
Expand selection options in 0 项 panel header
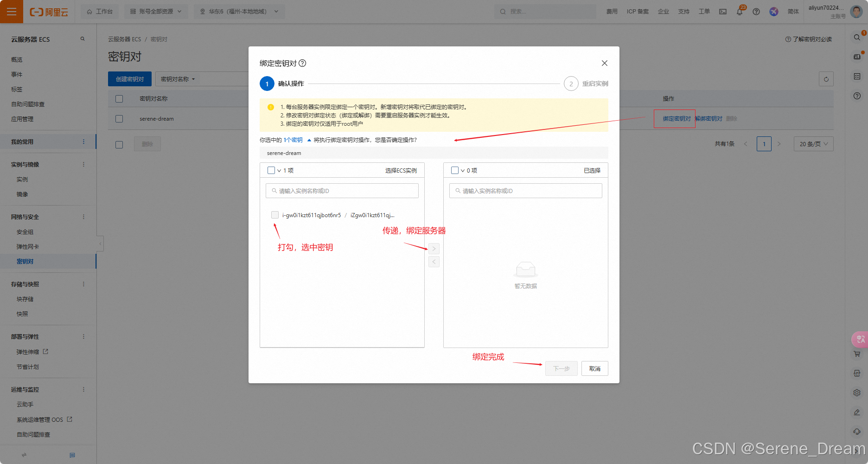tap(463, 171)
